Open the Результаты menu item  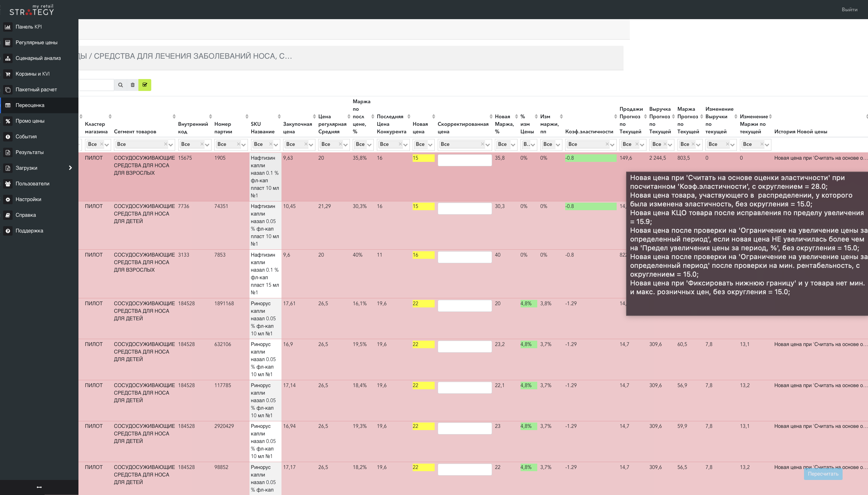(29, 152)
